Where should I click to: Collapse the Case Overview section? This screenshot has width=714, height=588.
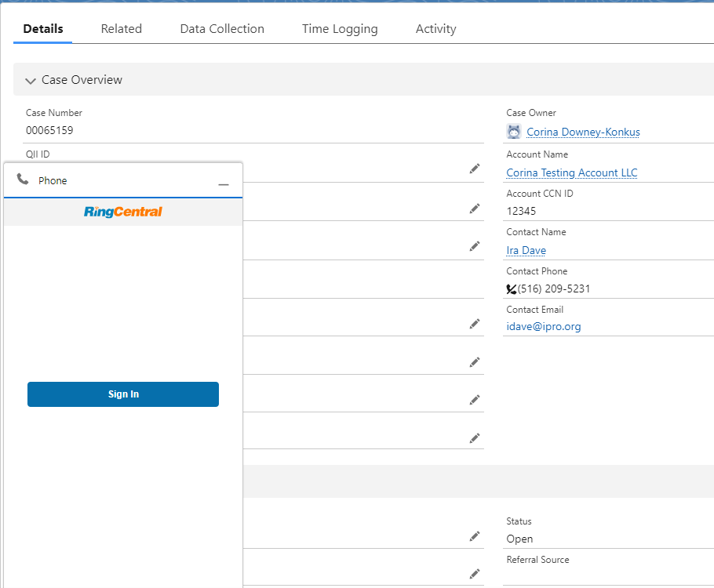(31, 81)
